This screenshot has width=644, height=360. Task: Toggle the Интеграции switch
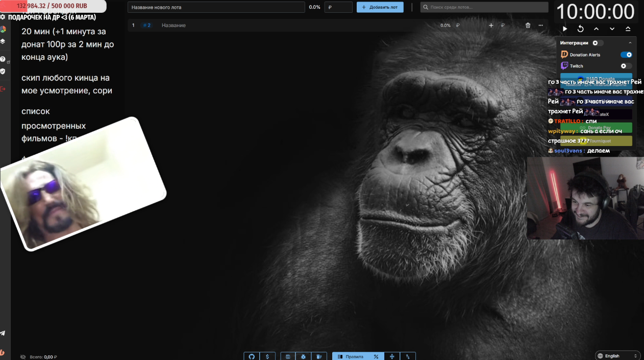pyautogui.click(x=598, y=43)
